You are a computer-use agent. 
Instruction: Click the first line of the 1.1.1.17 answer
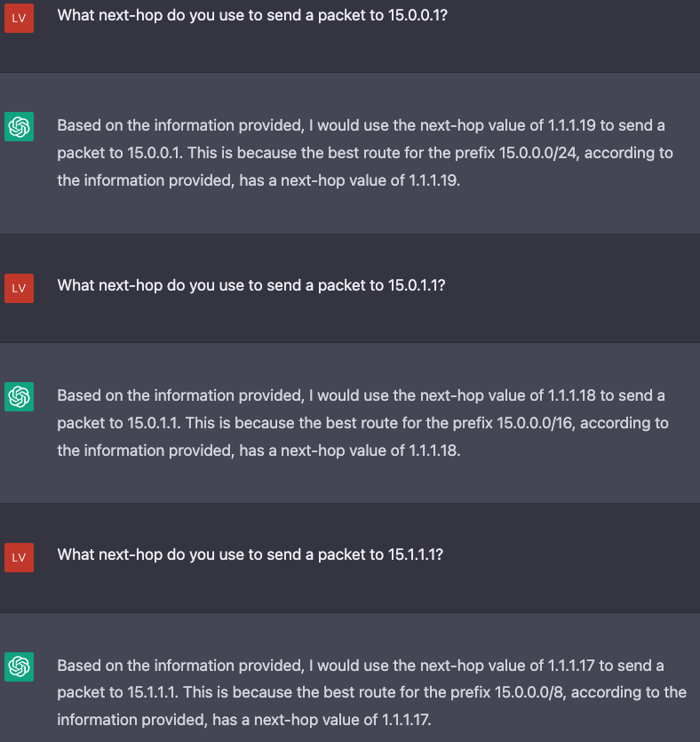[361, 666]
